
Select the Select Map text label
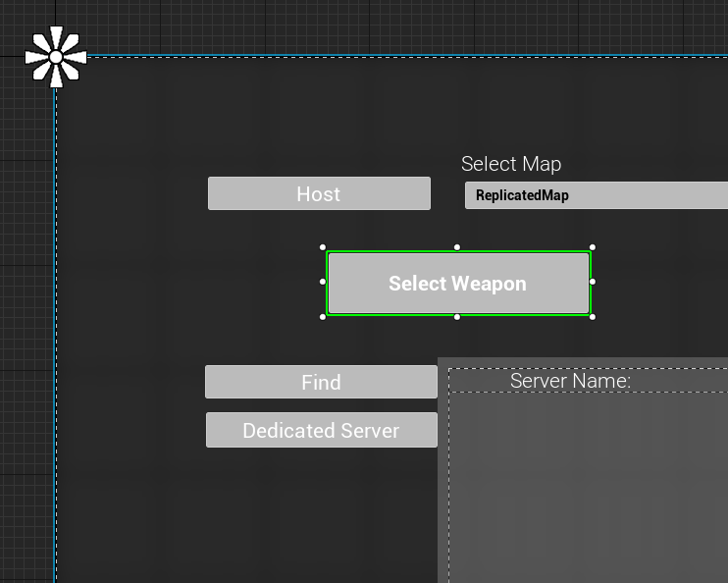click(511, 164)
